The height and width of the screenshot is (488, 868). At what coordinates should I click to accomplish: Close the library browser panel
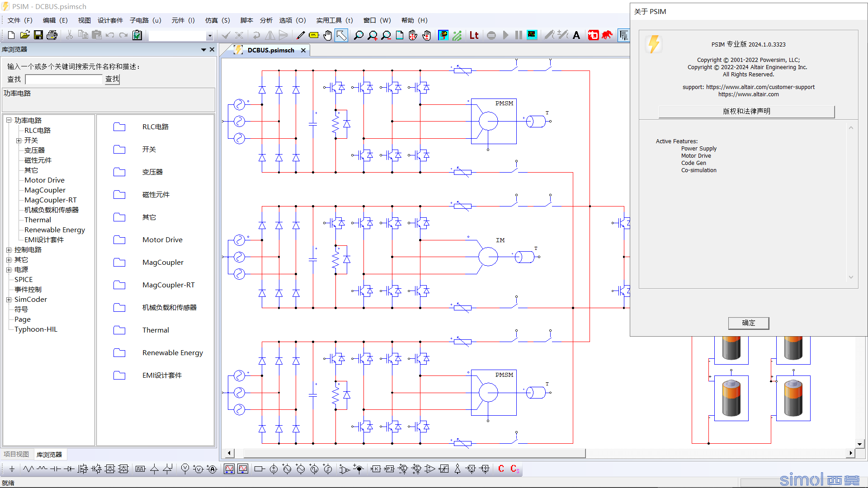point(212,50)
